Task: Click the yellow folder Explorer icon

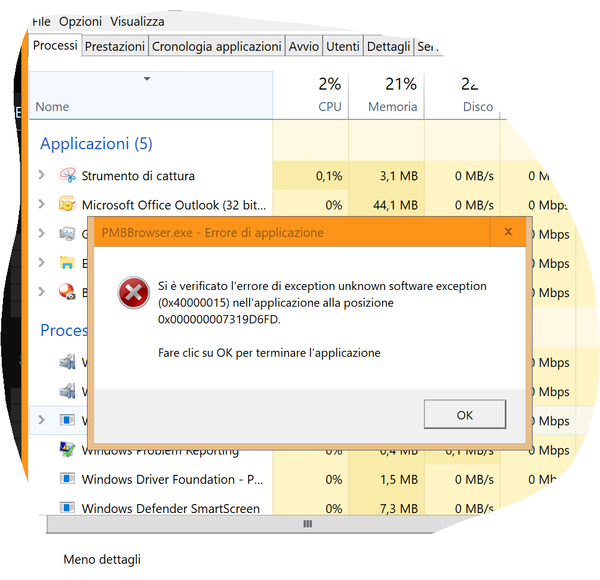Action: pos(67,262)
